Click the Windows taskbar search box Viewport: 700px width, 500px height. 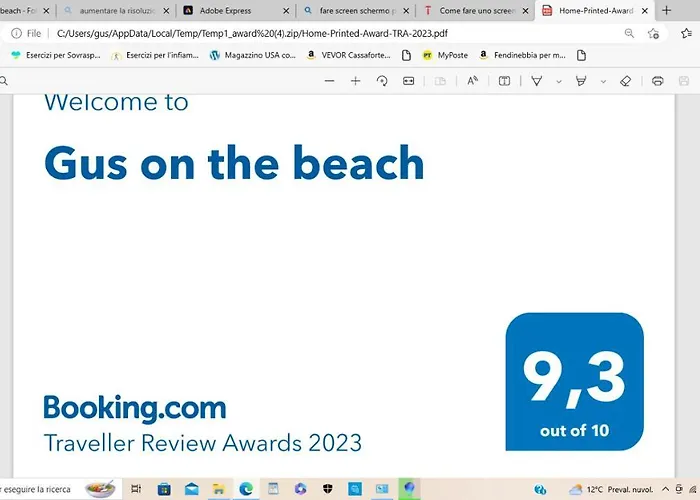pyautogui.click(x=60, y=489)
